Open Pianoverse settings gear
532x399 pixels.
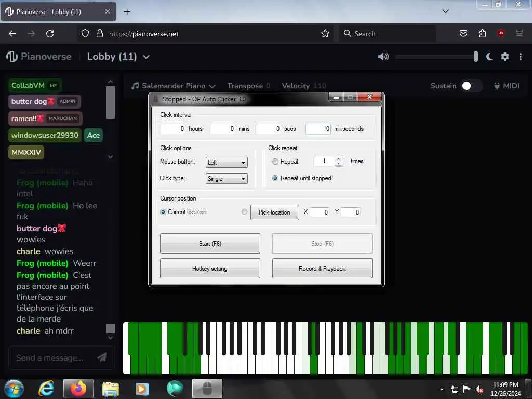[505, 57]
